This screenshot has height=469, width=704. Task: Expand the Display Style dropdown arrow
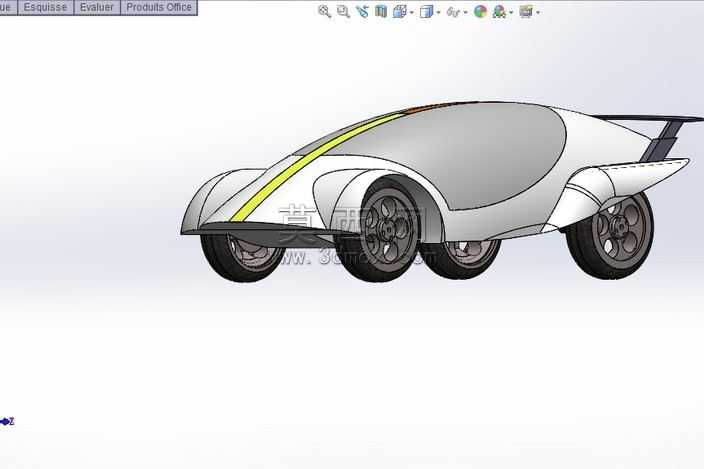click(x=438, y=13)
